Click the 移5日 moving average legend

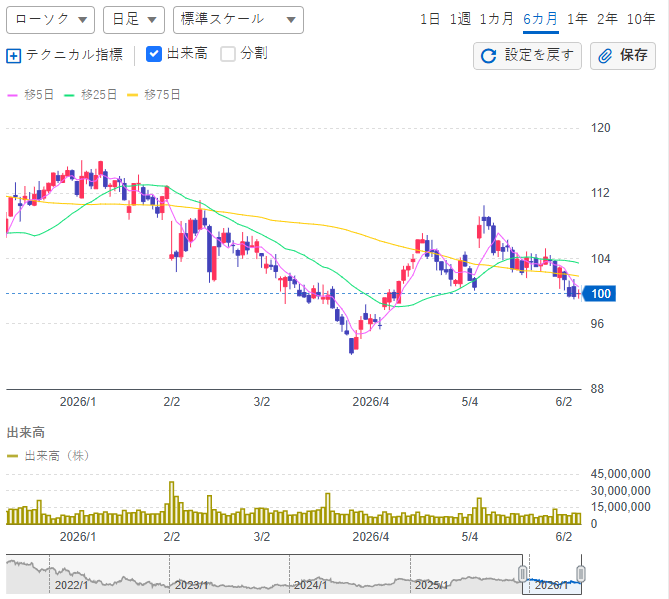(30, 95)
